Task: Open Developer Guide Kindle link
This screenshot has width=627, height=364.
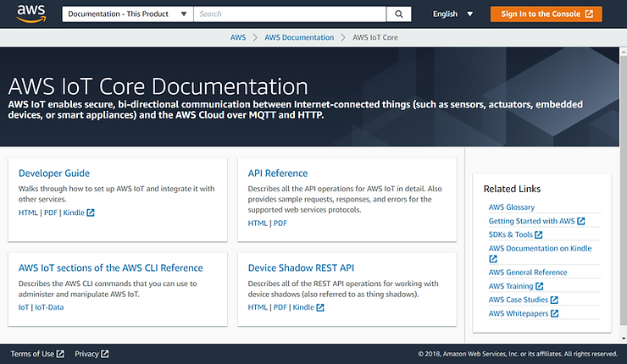Action: pos(78,212)
